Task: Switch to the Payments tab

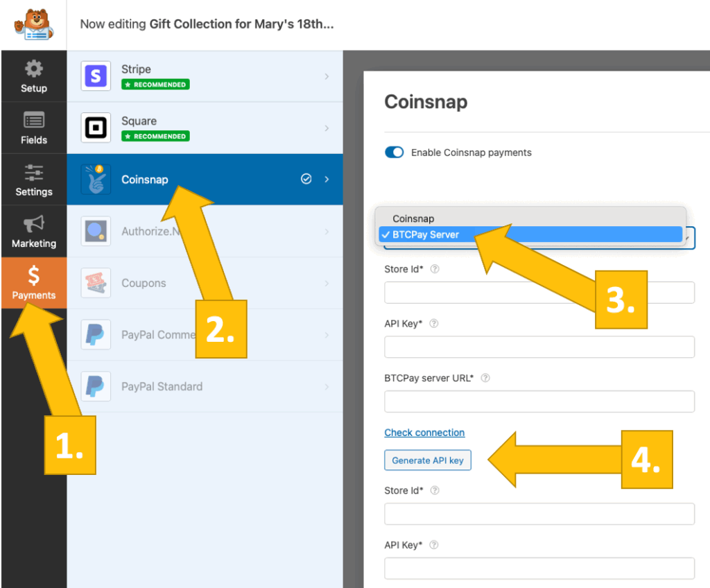Action: [x=33, y=283]
